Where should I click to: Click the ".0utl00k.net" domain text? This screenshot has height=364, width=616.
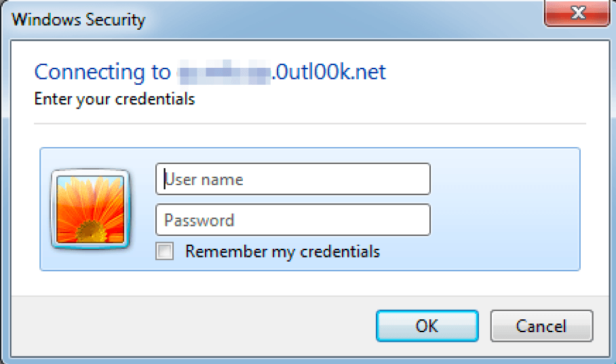click(328, 72)
